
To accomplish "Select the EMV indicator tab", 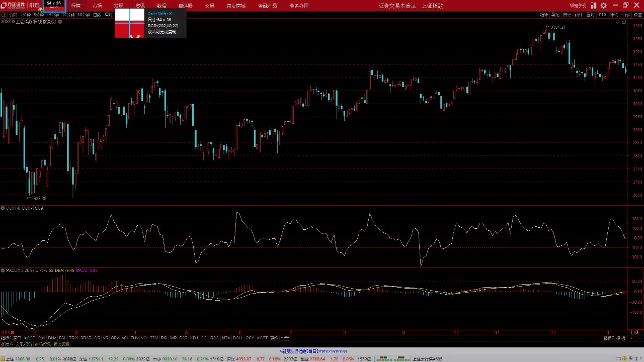I will 134,338.
